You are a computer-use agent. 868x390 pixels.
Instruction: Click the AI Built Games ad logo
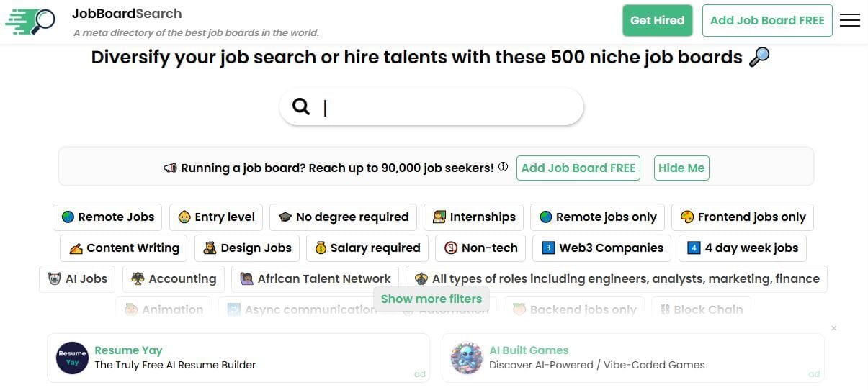(466, 358)
